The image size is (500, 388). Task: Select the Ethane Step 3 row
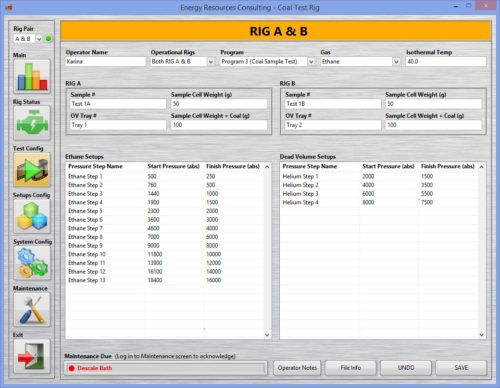coord(165,194)
